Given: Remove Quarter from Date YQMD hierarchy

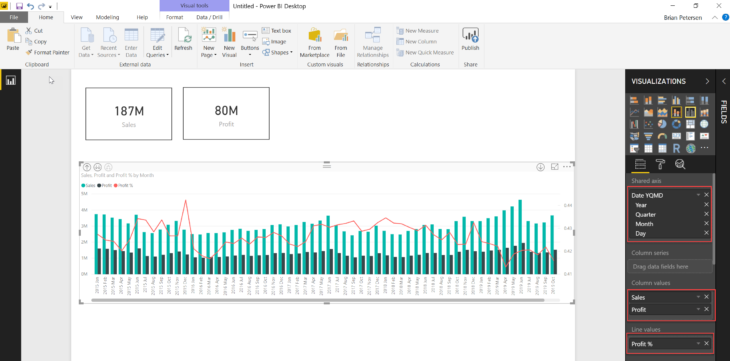Looking at the screenshot, I should click(x=706, y=214).
